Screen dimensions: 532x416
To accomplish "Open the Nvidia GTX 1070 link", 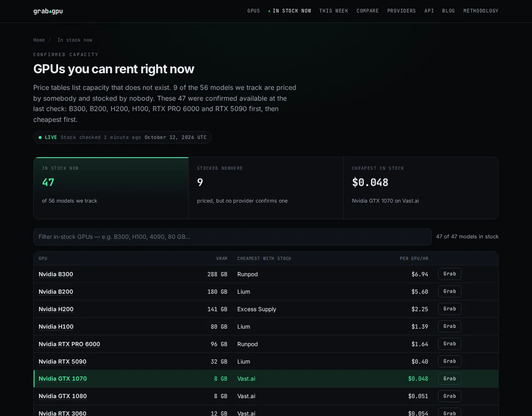I will pos(63,379).
